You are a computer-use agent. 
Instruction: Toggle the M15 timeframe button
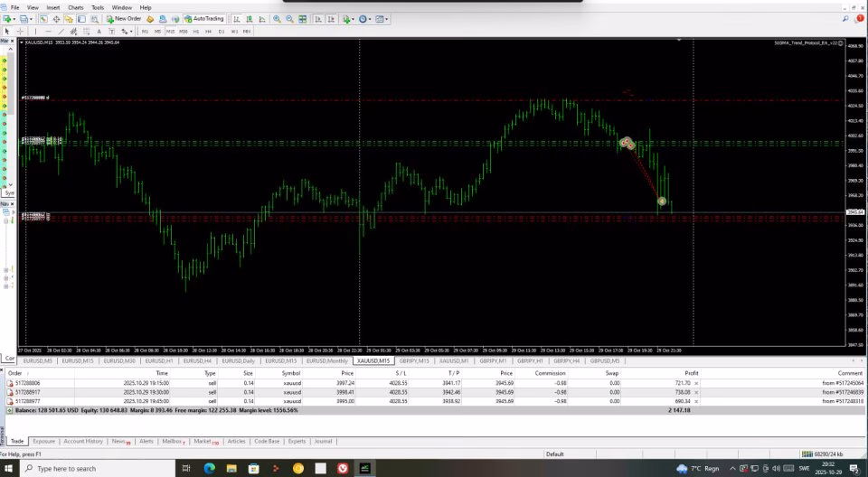tap(171, 32)
